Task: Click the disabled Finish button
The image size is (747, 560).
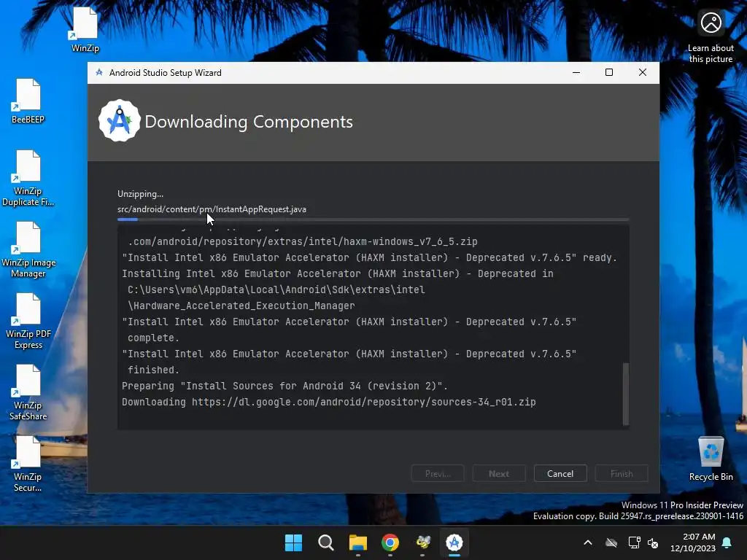Action: coord(622,473)
